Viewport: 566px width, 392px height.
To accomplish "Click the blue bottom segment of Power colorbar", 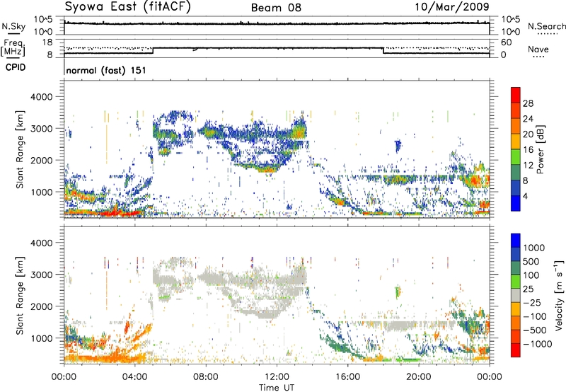I will pyautogui.click(x=516, y=203).
